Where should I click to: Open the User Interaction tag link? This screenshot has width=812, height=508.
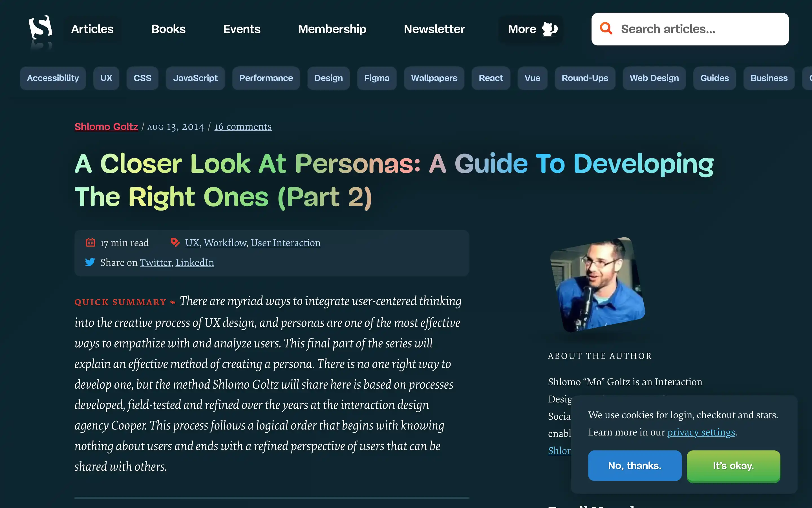(x=286, y=243)
